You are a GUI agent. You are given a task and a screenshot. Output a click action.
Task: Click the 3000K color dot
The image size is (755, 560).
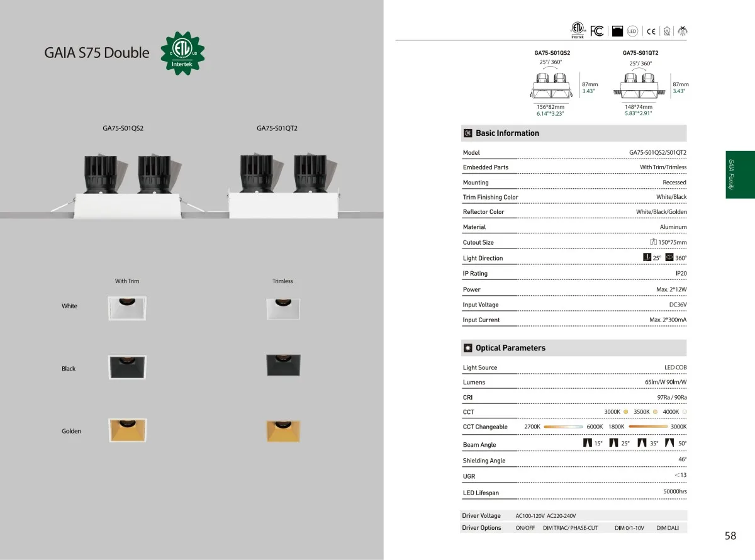626,412
